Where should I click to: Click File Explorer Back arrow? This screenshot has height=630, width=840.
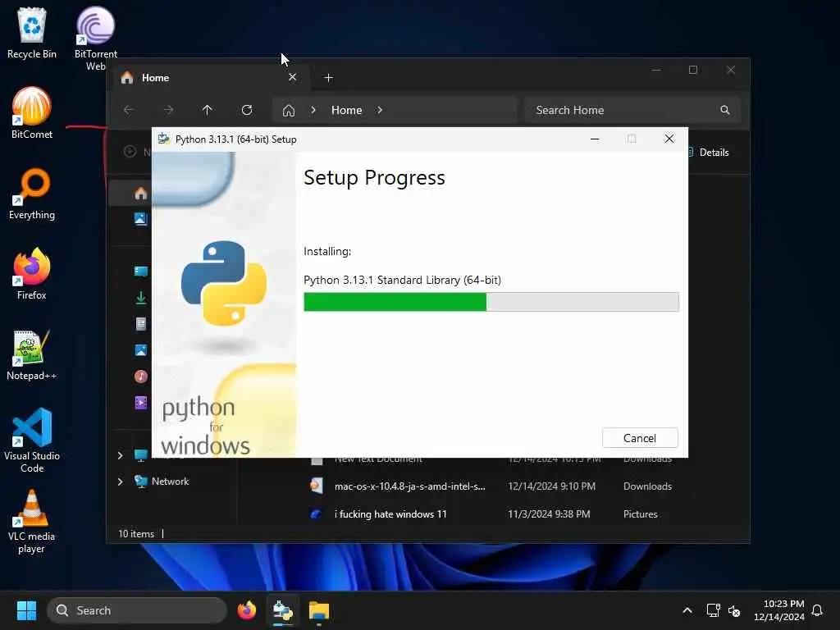pyautogui.click(x=129, y=110)
